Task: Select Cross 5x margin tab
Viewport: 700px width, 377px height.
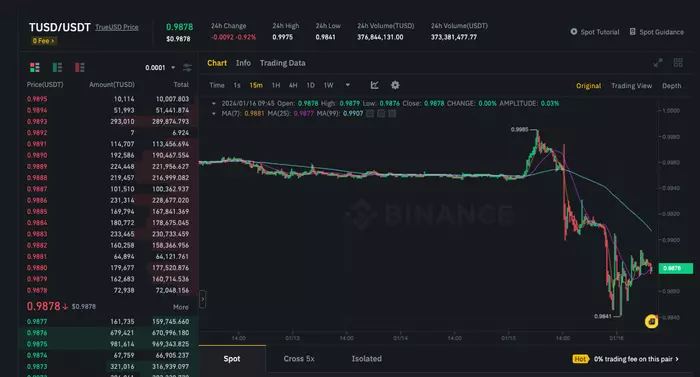Action: [x=299, y=359]
